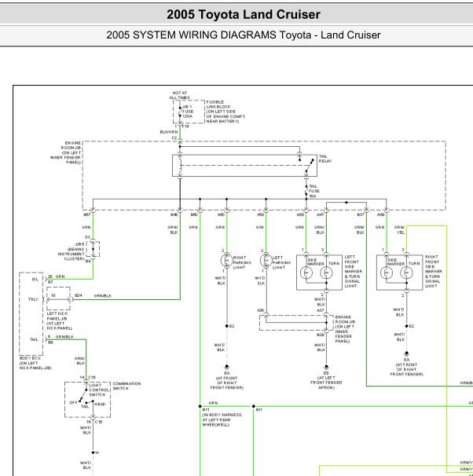Click the B60 connector label
473x476 pixels.
[x=194, y=214]
